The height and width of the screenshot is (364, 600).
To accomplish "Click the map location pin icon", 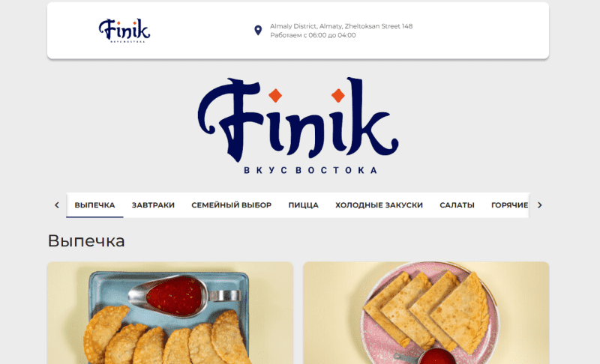I will 258,31.
